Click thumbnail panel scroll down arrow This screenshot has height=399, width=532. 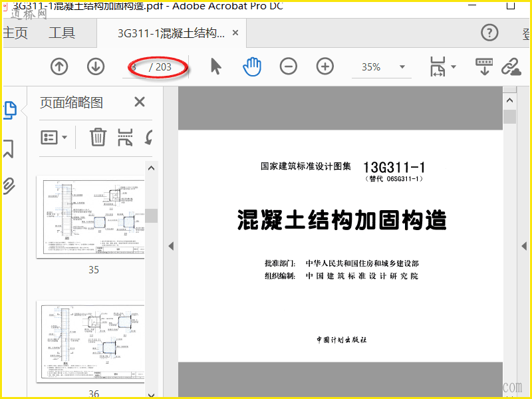pyautogui.click(x=152, y=394)
